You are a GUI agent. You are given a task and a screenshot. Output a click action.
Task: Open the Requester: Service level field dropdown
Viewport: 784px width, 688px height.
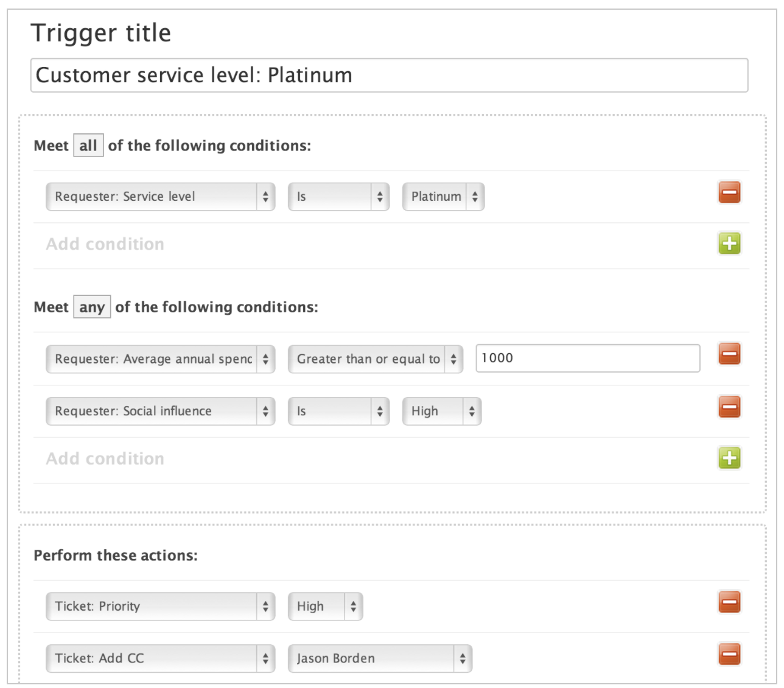[x=160, y=197]
